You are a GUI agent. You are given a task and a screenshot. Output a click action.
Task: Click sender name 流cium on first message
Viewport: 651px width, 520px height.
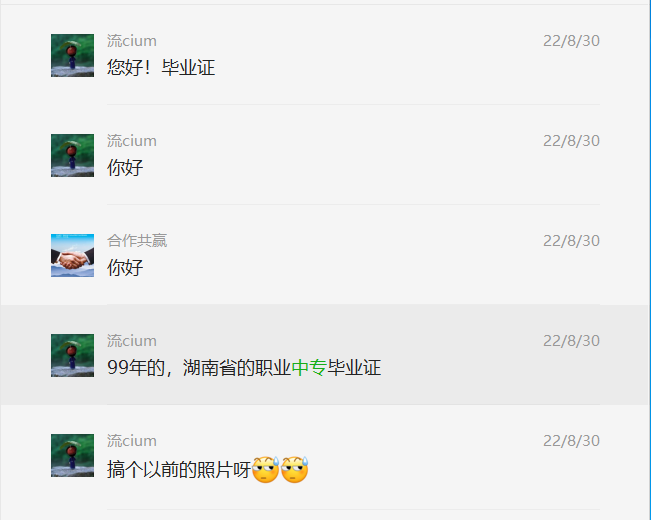coord(132,41)
